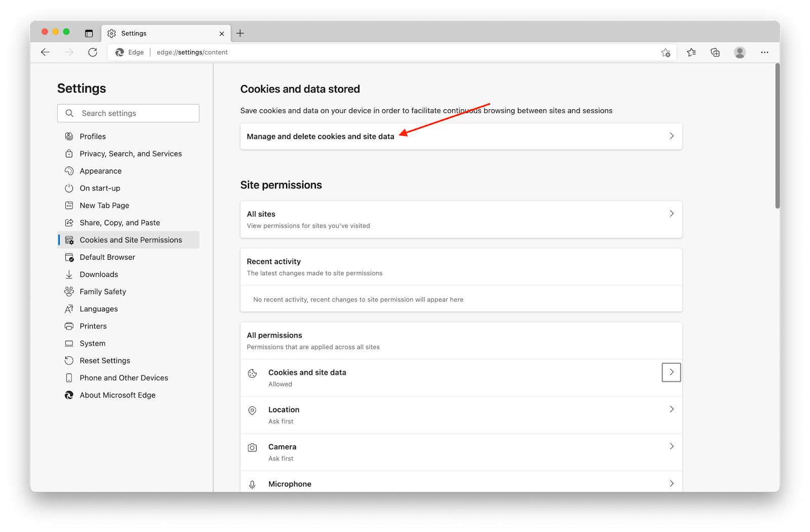Open the Camera permission row

click(x=461, y=453)
